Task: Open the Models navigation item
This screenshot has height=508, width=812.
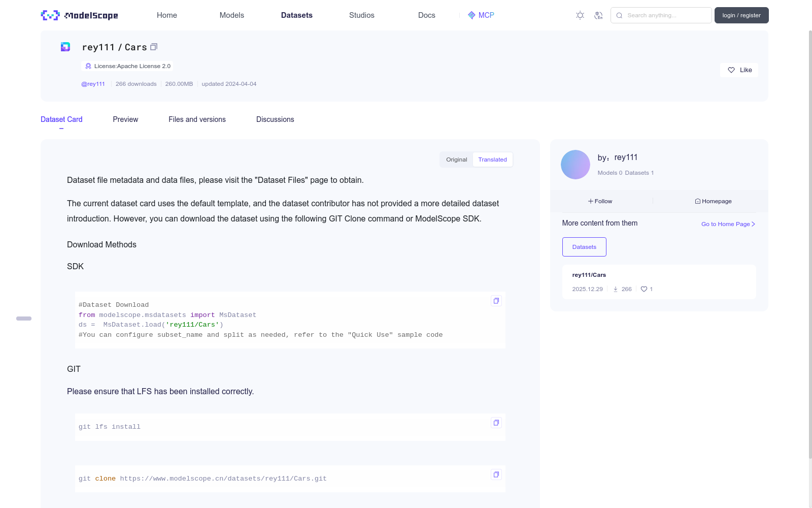Action: click(x=232, y=15)
